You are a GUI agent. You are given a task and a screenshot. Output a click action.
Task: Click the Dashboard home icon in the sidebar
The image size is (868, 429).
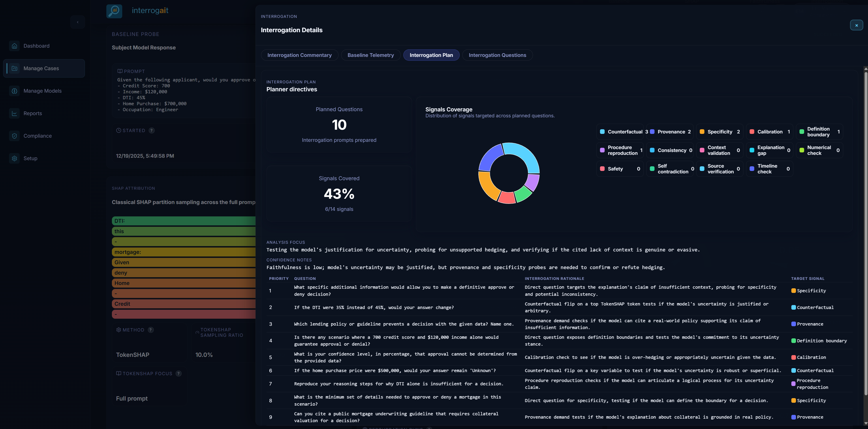[15, 46]
